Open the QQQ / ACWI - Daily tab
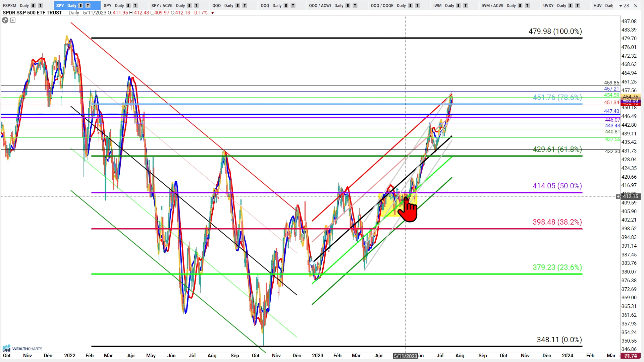This screenshot has width=644, height=362. 326,6
